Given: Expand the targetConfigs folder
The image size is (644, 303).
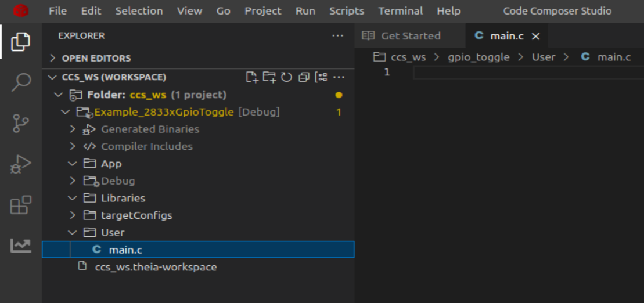Looking at the screenshot, I should 73,215.
